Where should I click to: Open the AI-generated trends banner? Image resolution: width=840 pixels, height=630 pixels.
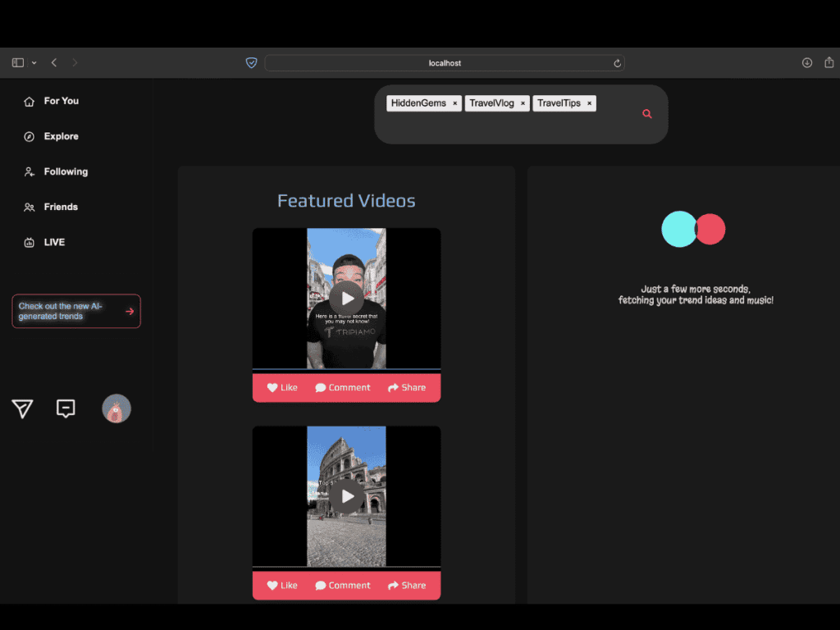(76, 311)
